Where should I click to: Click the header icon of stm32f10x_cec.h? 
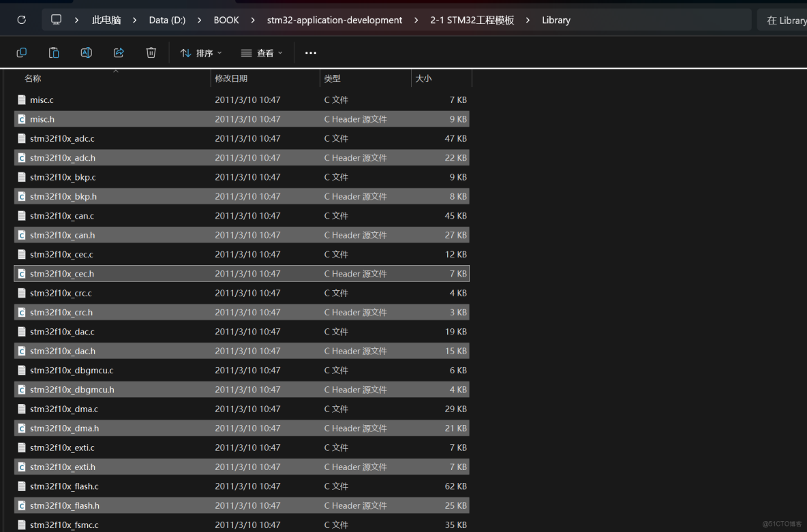[x=22, y=274]
